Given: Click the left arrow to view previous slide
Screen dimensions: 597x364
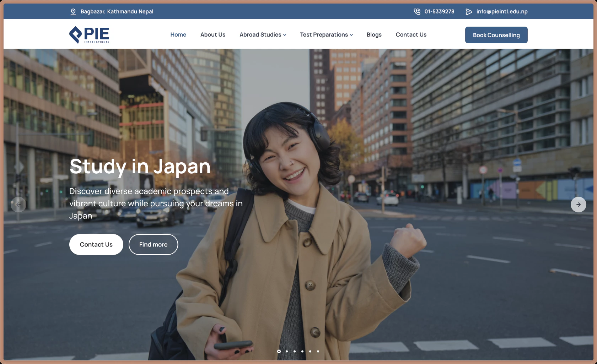Looking at the screenshot, I should click(x=18, y=205).
